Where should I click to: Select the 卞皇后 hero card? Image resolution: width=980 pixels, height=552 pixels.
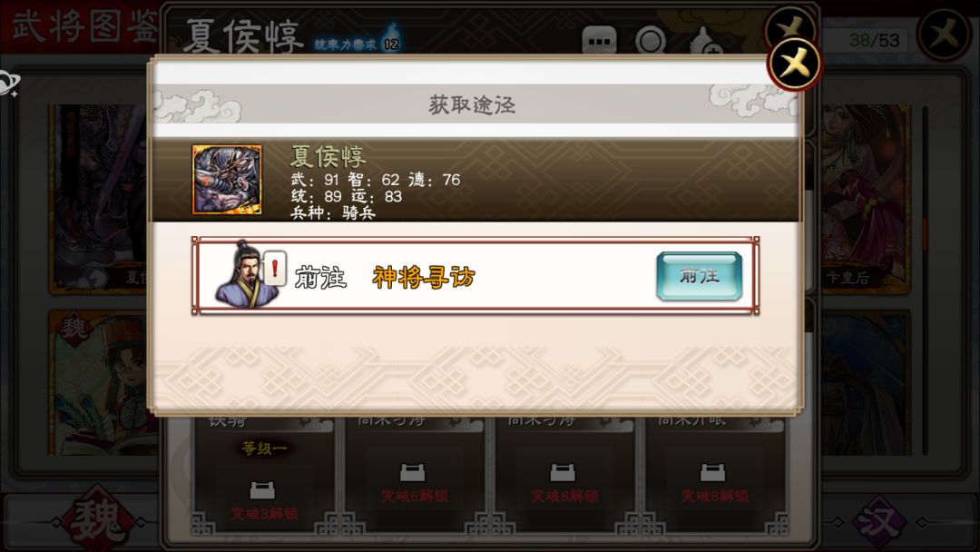865,198
